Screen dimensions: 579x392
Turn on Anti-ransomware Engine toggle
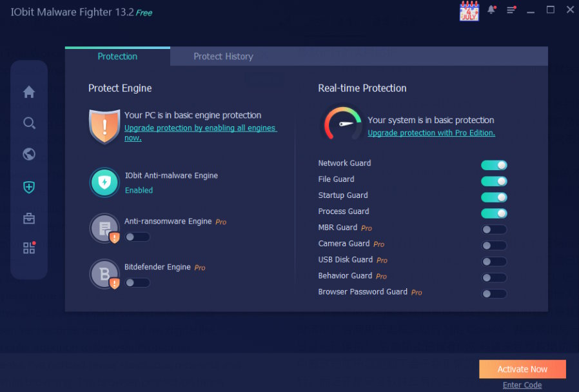click(x=137, y=237)
